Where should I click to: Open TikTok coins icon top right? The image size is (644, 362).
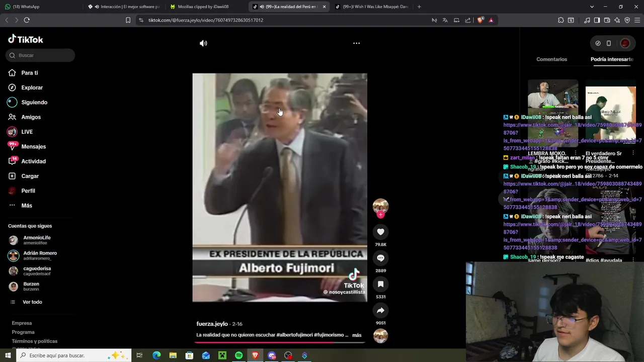click(598, 43)
